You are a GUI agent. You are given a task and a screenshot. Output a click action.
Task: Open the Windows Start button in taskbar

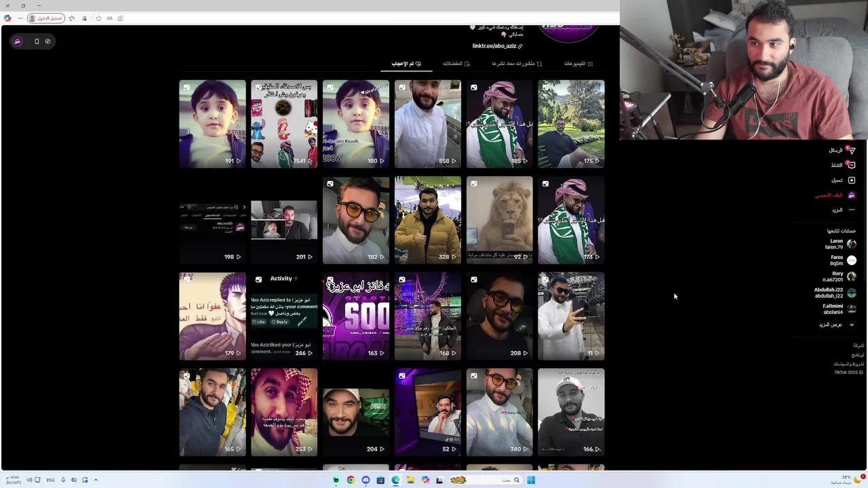[x=531, y=480]
